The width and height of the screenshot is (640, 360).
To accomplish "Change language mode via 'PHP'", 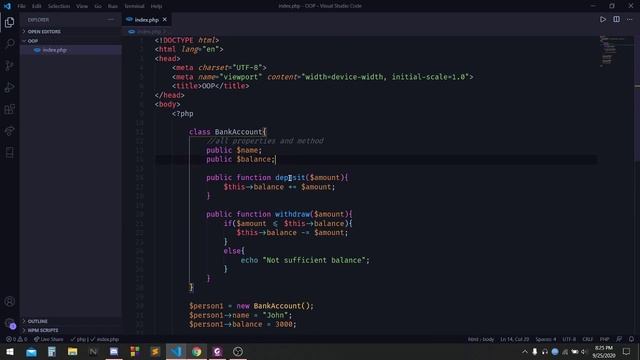I will click(604, 339).
